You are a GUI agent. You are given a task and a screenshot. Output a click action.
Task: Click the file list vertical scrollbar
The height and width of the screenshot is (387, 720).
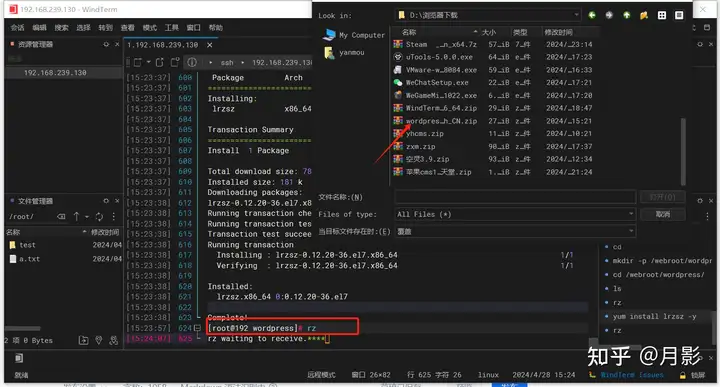[x=683, y=150]
